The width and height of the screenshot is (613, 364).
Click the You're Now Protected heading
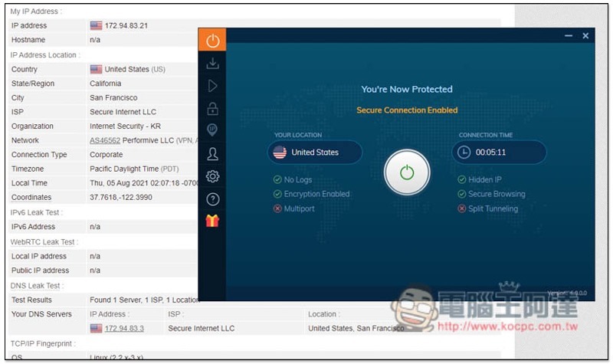coord(407,89)
